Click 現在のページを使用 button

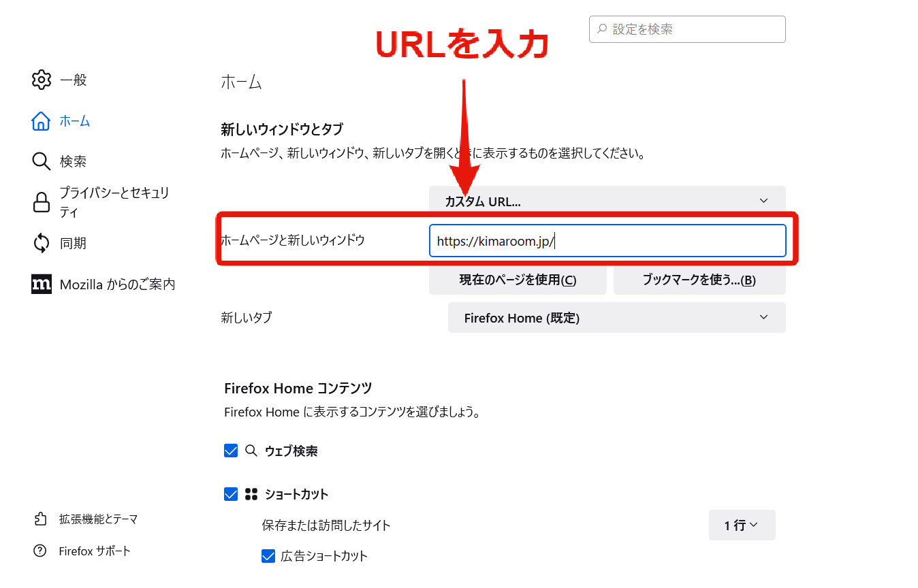click(518, 280)
